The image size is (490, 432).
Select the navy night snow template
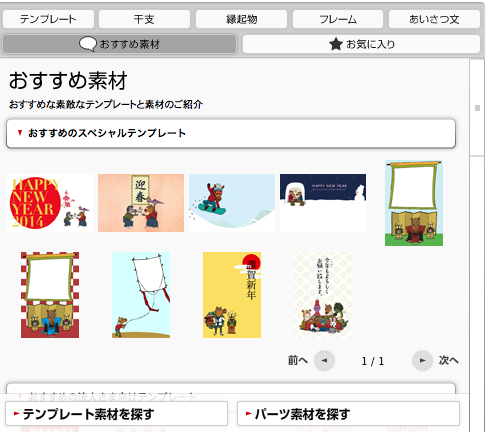click(323, 203)
